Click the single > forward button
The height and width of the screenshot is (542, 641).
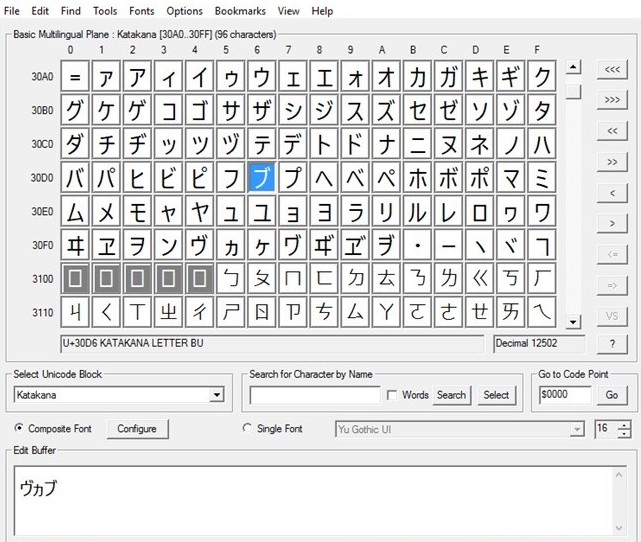point(612,223)
